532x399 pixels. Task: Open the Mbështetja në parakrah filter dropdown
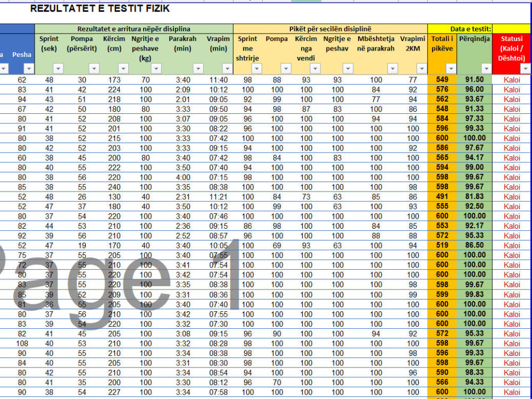(x=392, y=69)
